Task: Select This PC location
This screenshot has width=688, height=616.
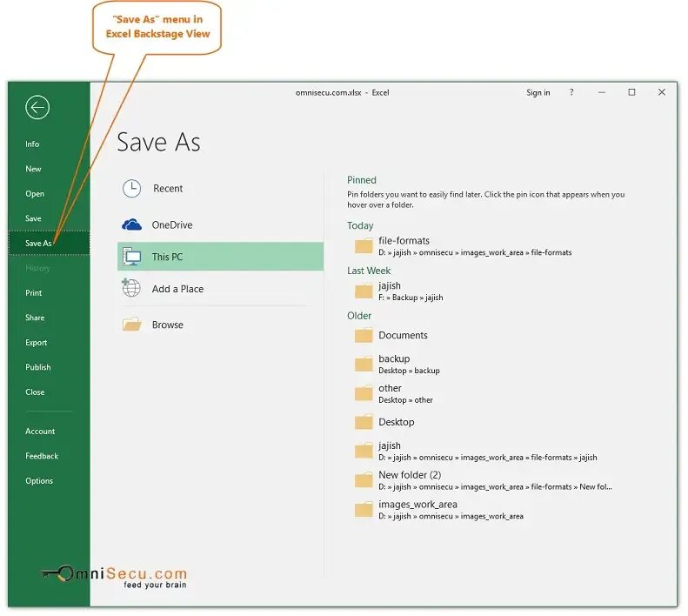Action: point(220,257)
